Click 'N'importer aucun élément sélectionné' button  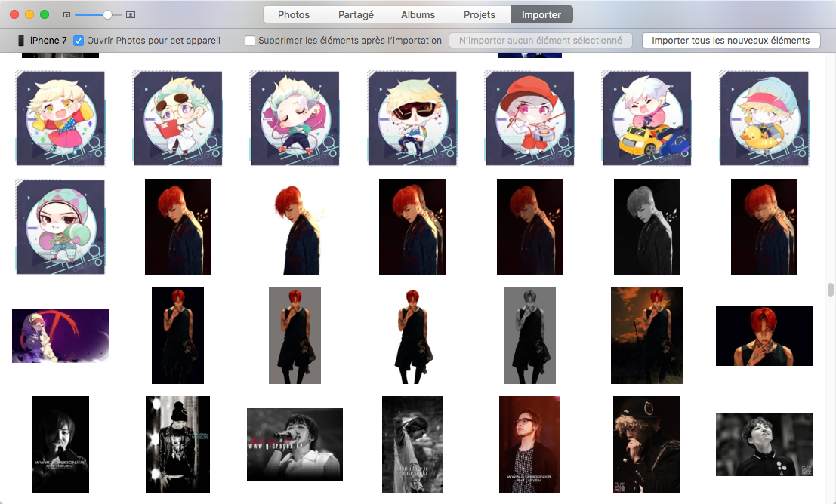[541, 41]
